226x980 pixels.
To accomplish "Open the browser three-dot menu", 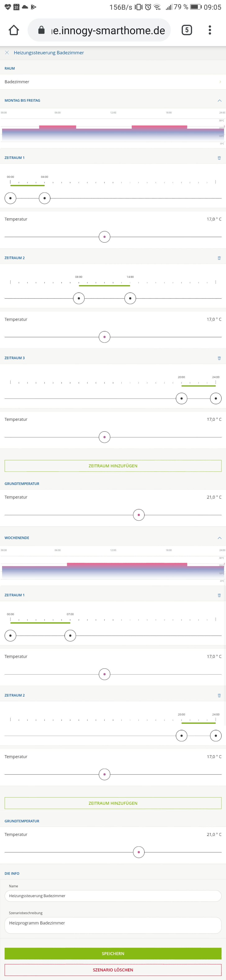I will pyautogui.click(x=210, y=30).
